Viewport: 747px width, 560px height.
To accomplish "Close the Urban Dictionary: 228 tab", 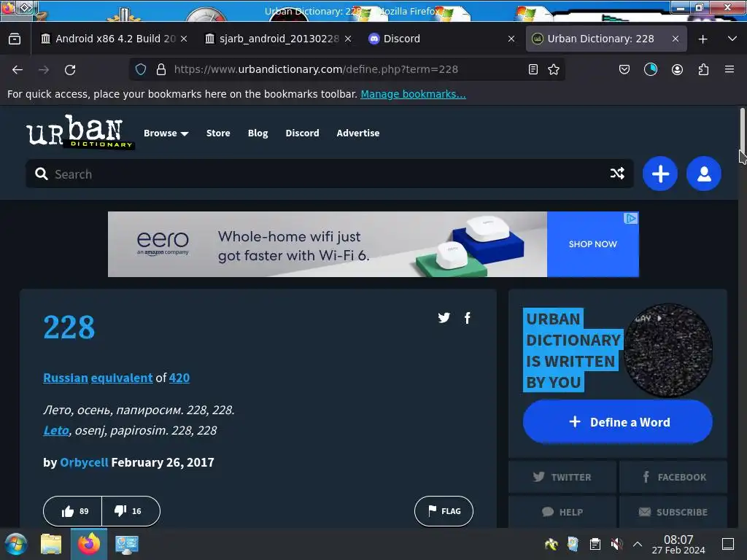I will [x=675, y=39].
